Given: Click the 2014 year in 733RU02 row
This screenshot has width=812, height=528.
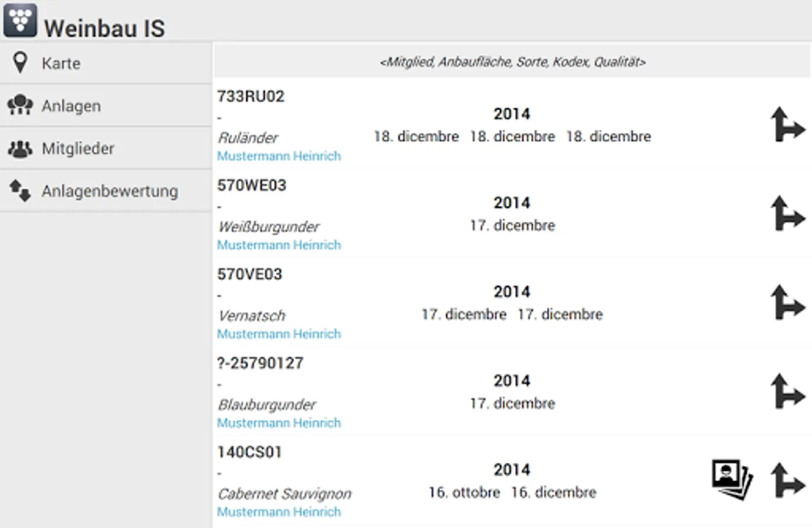Looking at the screenshot, I should [512, 114].
